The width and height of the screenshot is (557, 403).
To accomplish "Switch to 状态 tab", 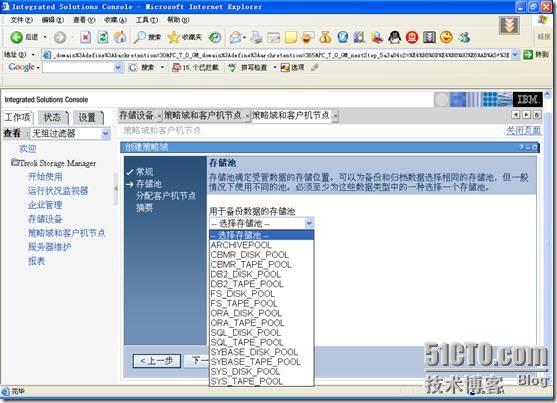I will pos(52,117).
